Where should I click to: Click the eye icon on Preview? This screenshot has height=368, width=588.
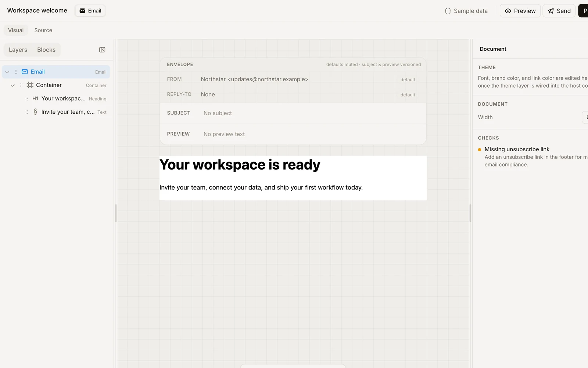click(x=508, y=11)
